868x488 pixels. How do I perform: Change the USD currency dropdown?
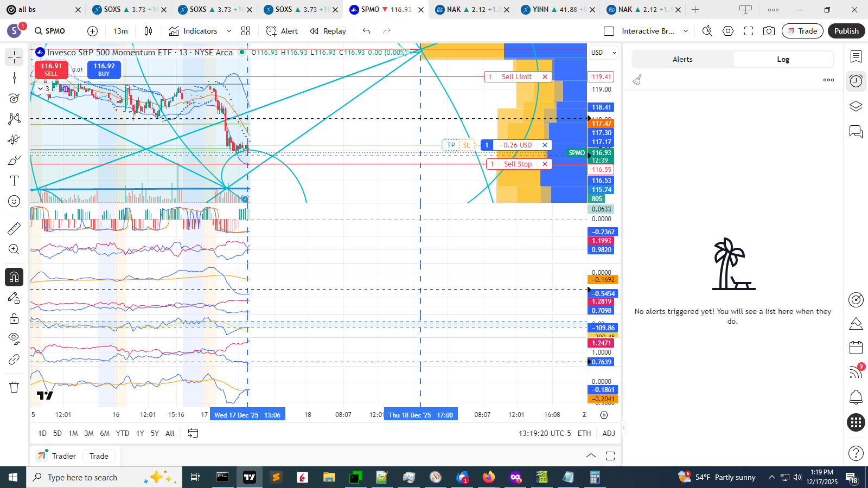tap(603, 53)
